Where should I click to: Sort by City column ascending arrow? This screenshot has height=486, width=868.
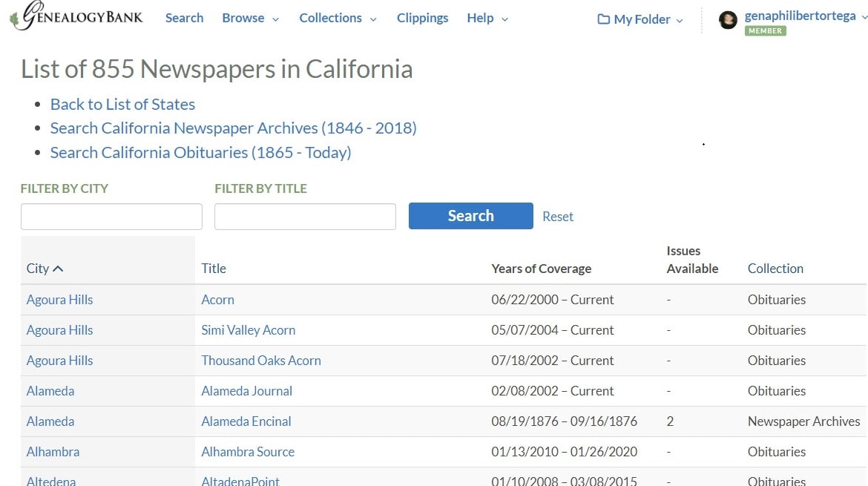(58, 269)
